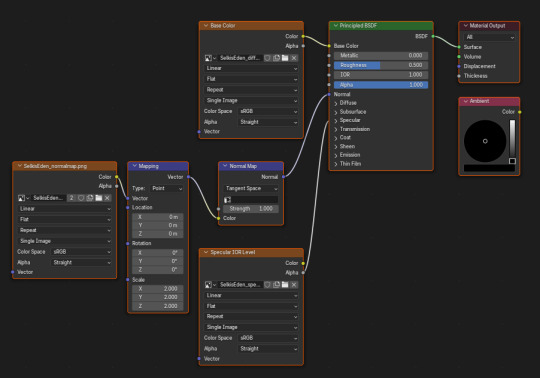The height and width of the screenshot is (378, 540).
Task: Expand Transmission panel in Principled BSDF
Action: [336, 129]
